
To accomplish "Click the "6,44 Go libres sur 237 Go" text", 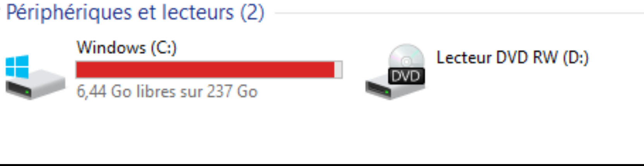I will (x=167, y=92).
